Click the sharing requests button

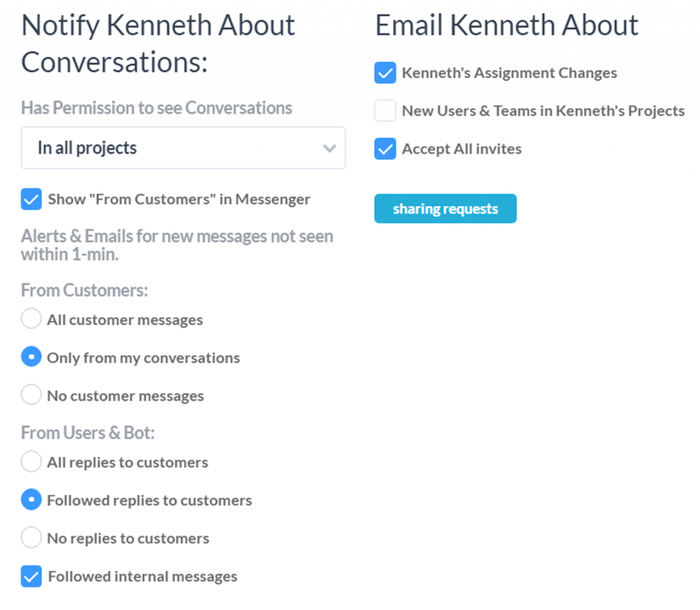(x=446, y=209)
